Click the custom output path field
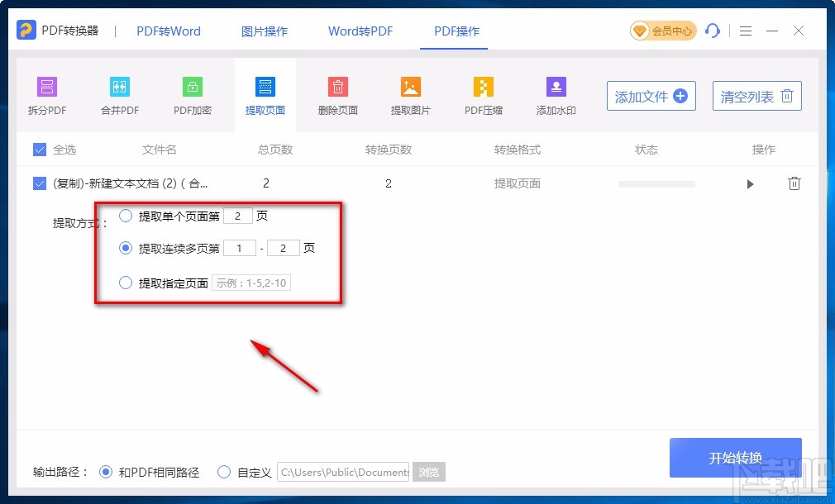Image resolution: width=835 pixels, height=504 pixels. click(343, 472)
